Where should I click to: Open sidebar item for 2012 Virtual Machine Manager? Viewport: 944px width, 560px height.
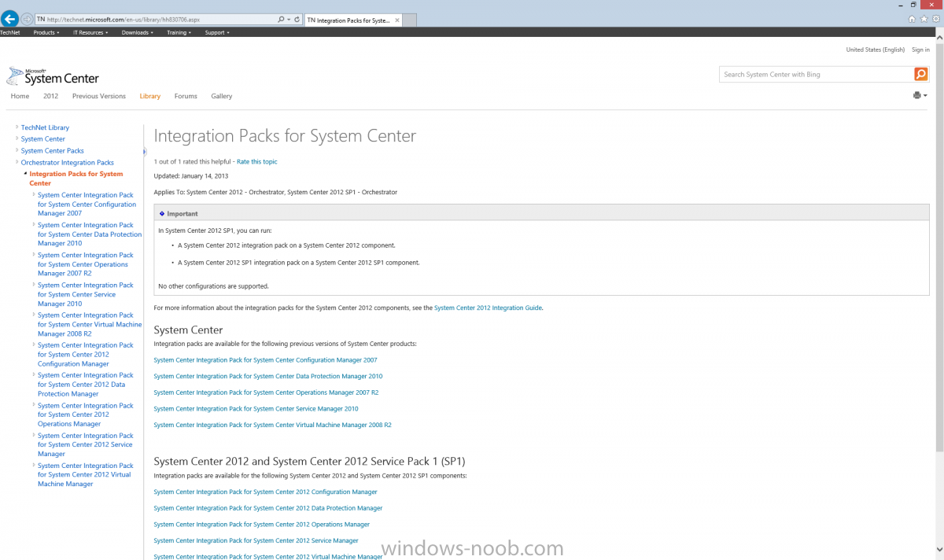point(86,474)
